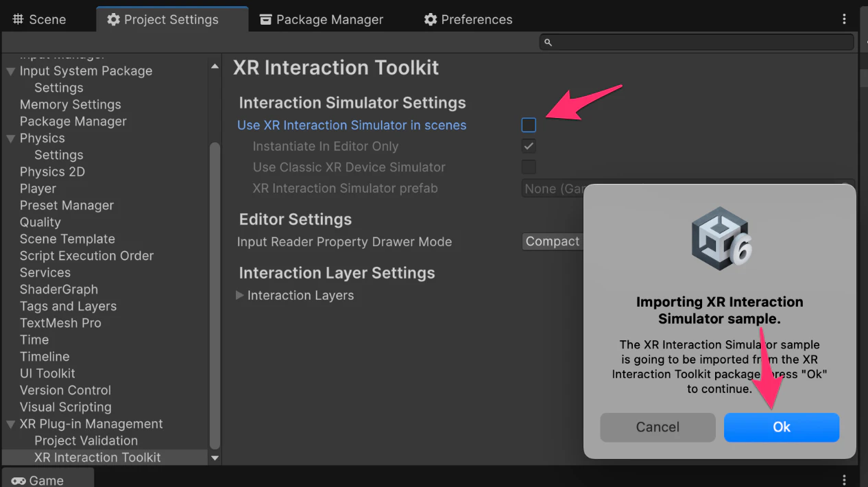Enable Use XR Interaction Simulator in scenes

point(529,125)
